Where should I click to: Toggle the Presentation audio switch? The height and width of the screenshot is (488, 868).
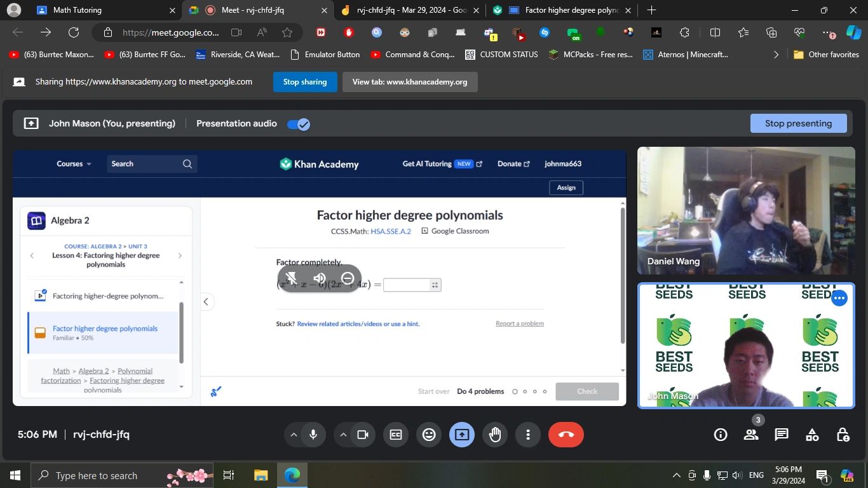pyautogui.click(x=298, y=124)
